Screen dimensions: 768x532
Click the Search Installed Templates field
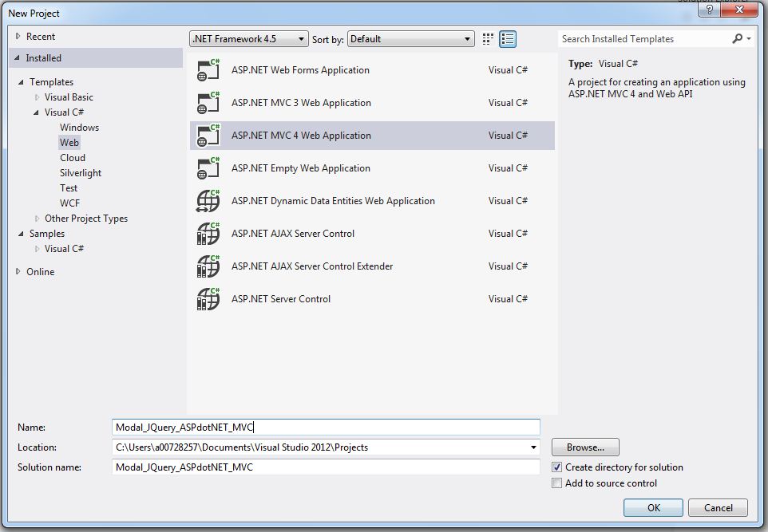click(x=644, y=38)
